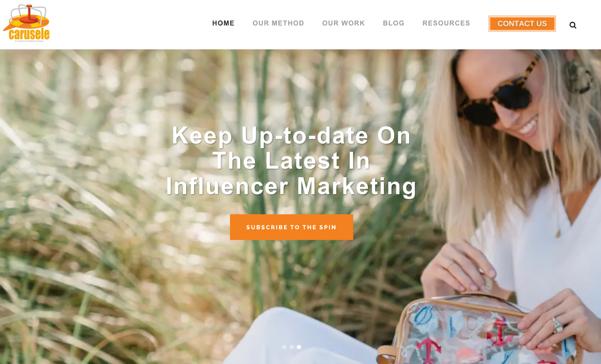Screen dimensions: 601x364
Task: Select the first slide indicator dot
Action: pyautogui.click(x=284, y=347)
